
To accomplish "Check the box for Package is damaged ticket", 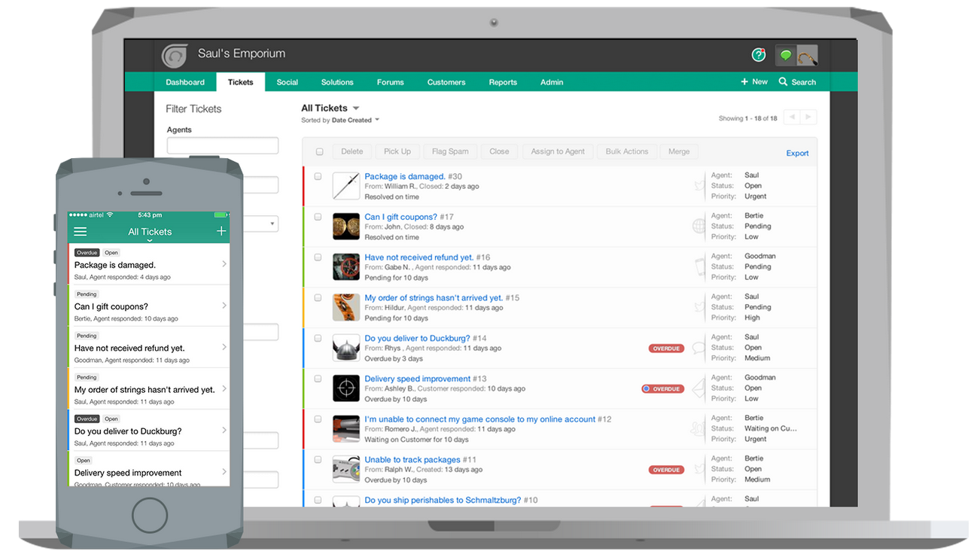I will pos(318,176).
